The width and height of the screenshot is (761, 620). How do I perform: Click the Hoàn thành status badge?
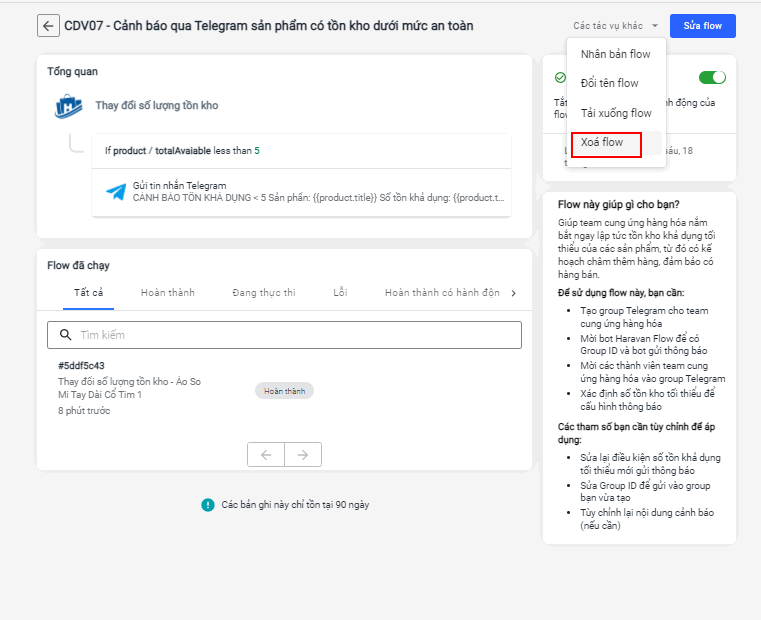(x=284, y=391)
